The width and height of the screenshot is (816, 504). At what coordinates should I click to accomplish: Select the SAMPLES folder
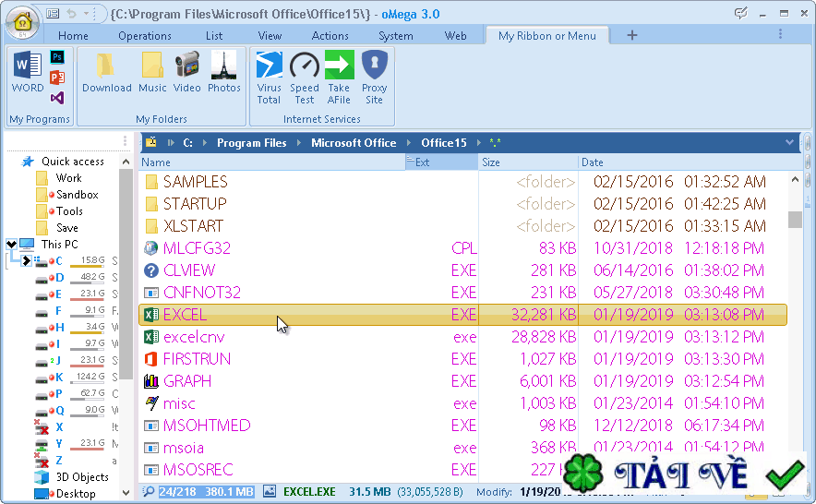pyautogui.click(x=195, y=182)
